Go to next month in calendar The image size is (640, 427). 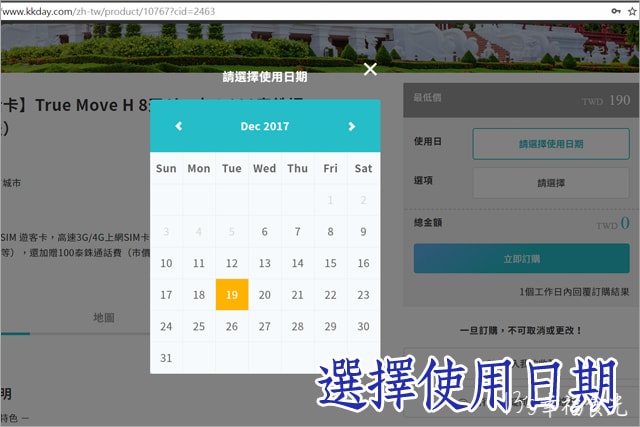(351, 126)
